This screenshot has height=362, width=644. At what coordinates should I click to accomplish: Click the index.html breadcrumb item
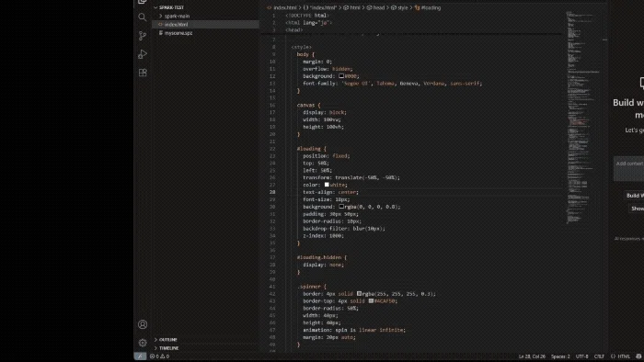284,7
